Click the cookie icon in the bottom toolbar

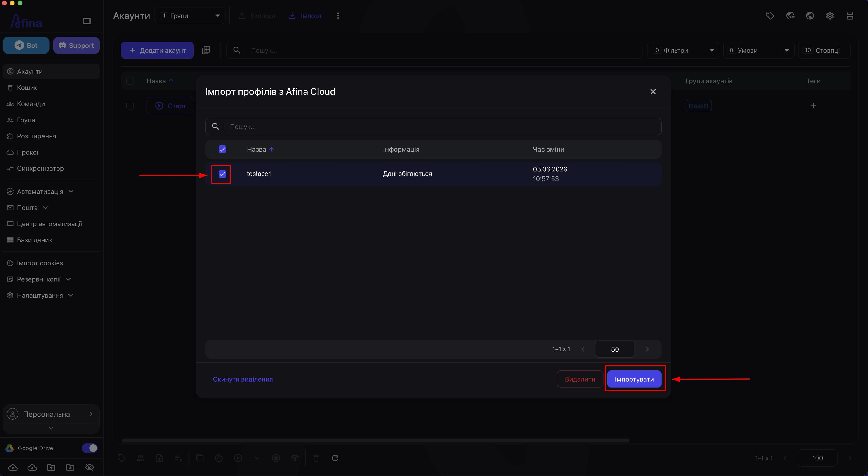coord(219,458)
